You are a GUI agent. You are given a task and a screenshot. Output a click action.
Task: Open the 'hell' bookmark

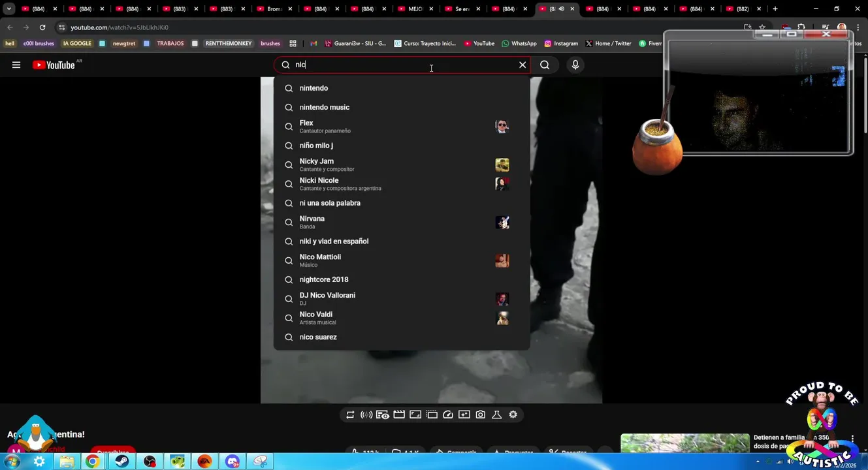click(10, 44)
